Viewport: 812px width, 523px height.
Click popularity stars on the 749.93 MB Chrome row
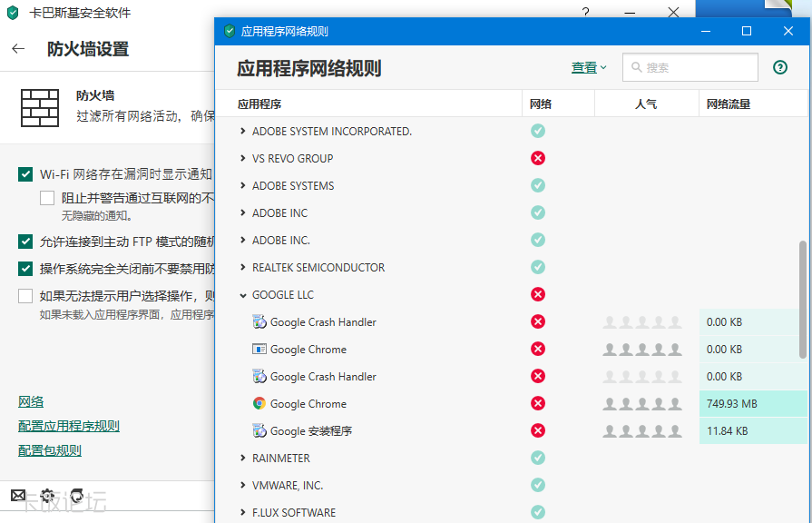[642, 403]
